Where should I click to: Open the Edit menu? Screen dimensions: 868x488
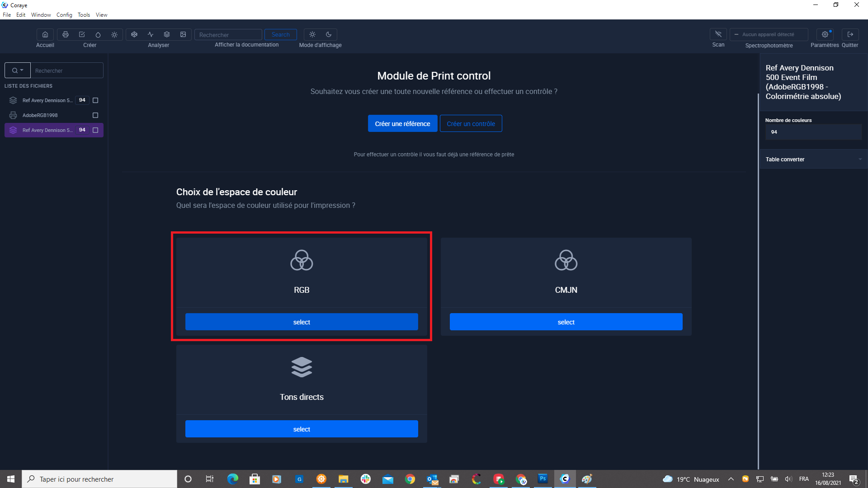(x=21, y=15)
